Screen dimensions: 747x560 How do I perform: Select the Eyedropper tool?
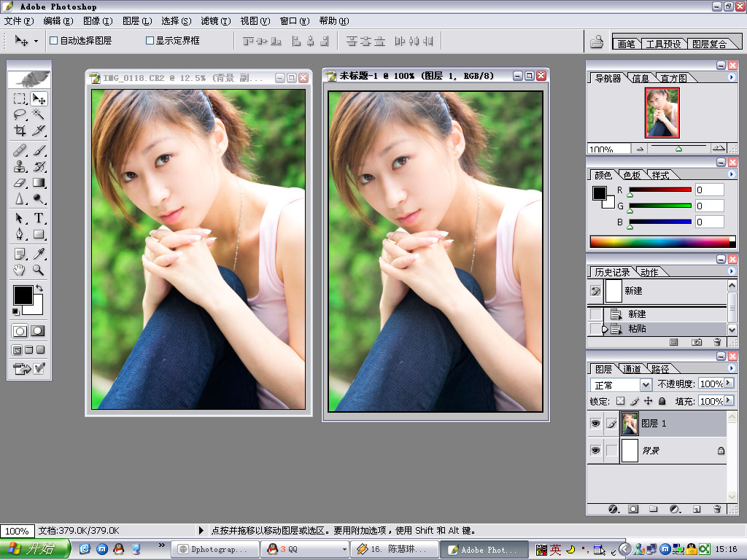pos(39,254)
